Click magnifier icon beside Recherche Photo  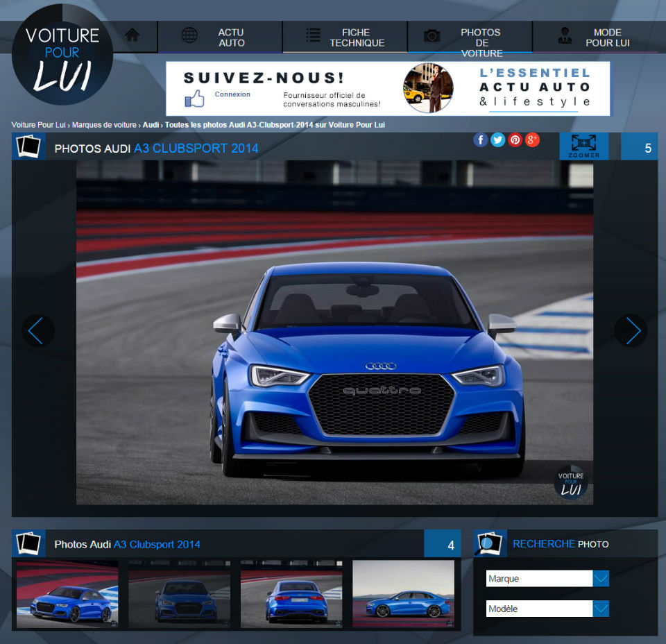[490, 543]
